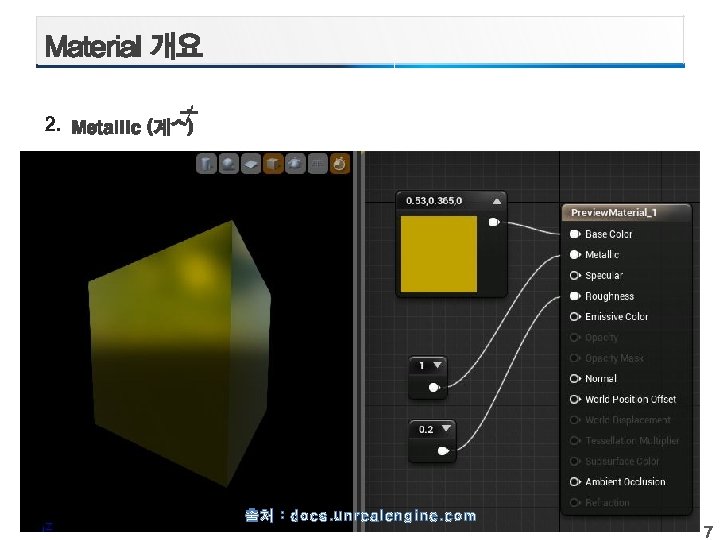Select the 0.53,0.365,0 node title
The width and height of the screenshot is (720, 540).
434,201
